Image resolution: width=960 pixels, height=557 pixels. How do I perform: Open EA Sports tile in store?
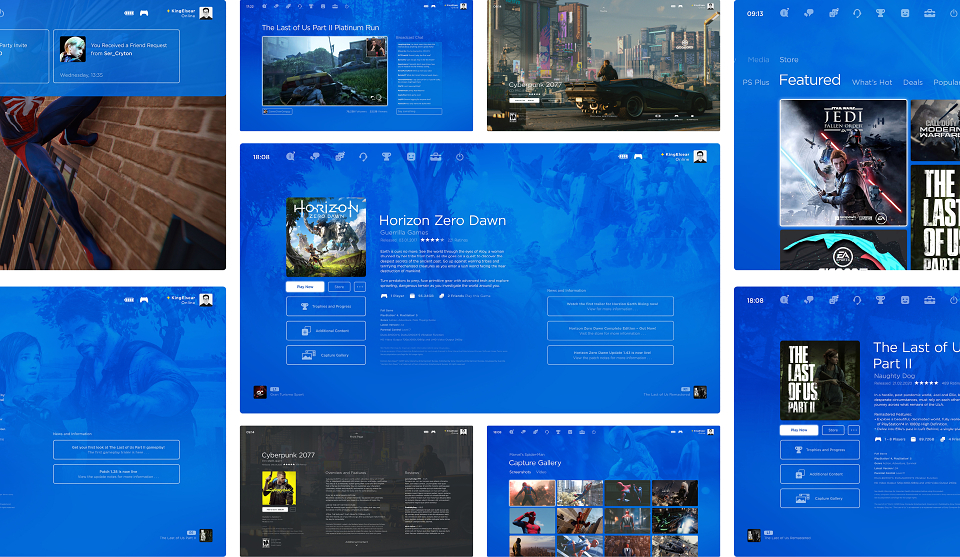(x=843, y=250)
